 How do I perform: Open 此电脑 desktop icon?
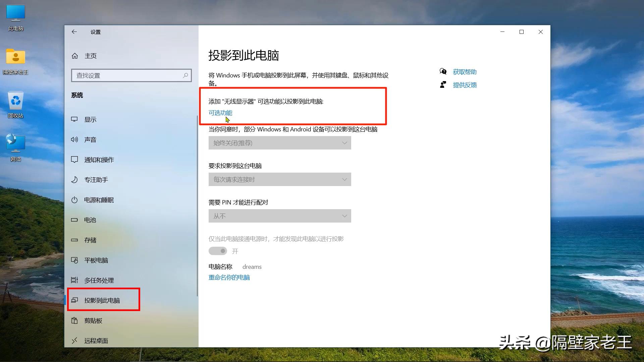[15, 15]
